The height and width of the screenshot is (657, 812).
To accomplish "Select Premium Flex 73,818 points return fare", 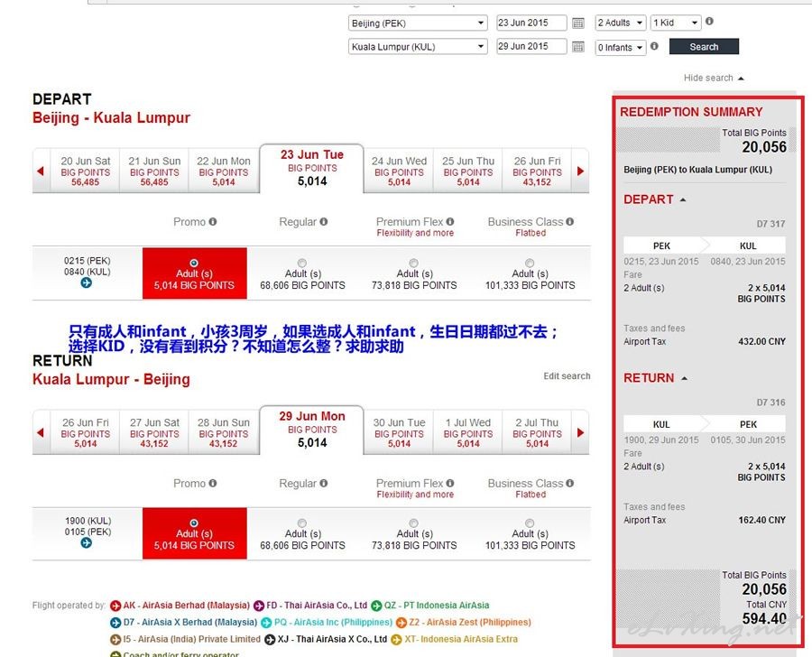I will pyautogui.click(x=413, y=523).
